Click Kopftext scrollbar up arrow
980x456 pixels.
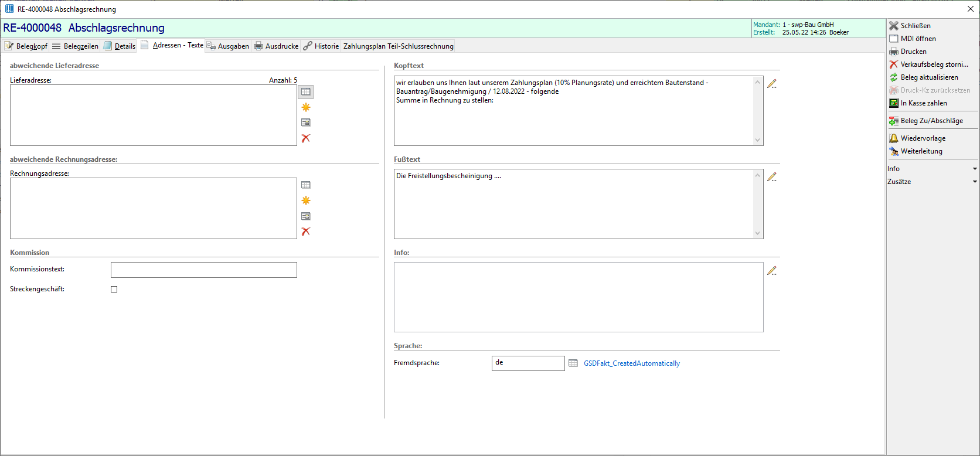757,82
